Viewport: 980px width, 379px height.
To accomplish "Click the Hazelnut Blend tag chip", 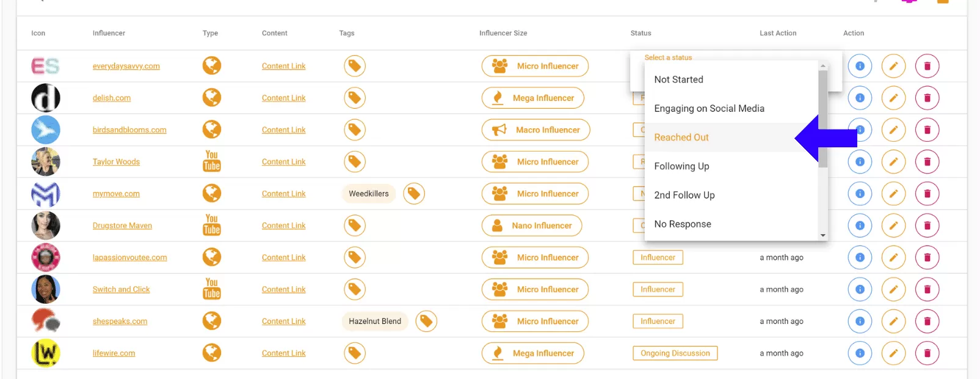I will tap(375, 322).
